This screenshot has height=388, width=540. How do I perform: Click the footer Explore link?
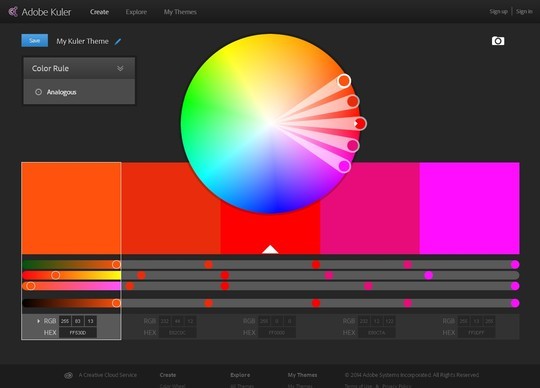tap(240, 375)
